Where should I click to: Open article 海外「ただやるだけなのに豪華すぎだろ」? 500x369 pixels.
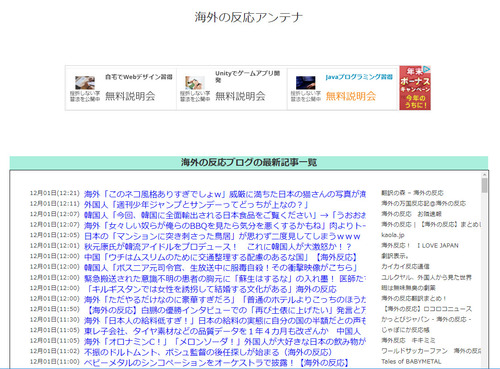coord(225,299)
